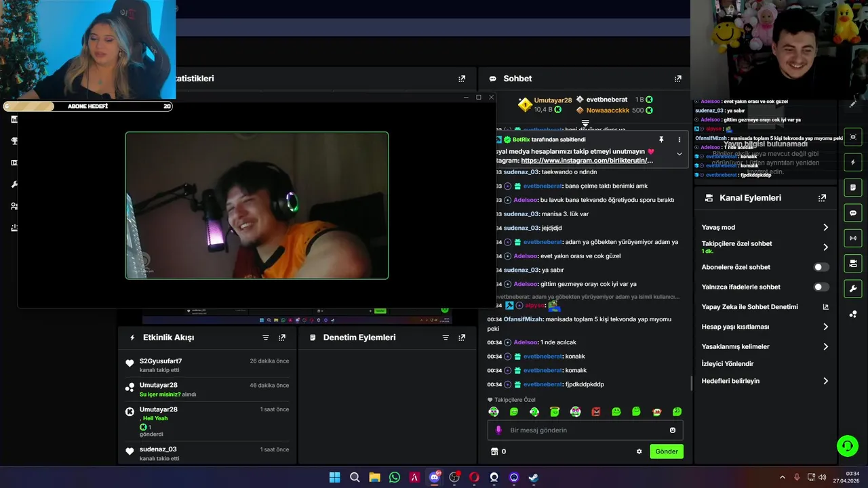Viewport: 868px width, 488px height.
Task: Click the webcam preview thumbnail
Action: click(257, 205)
